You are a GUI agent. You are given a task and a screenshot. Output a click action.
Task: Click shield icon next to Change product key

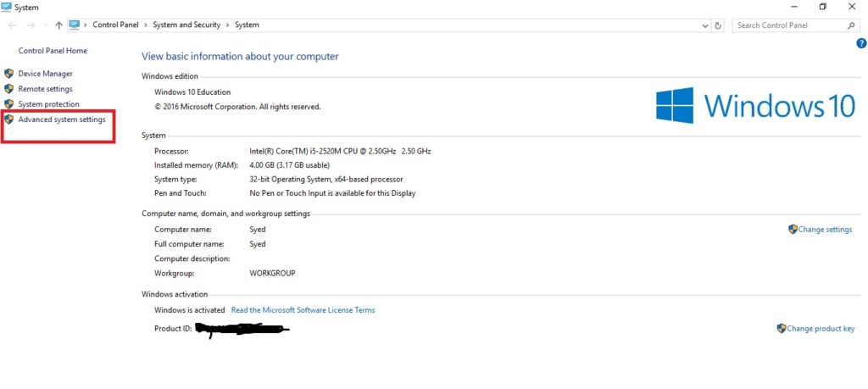coord(782,328)
